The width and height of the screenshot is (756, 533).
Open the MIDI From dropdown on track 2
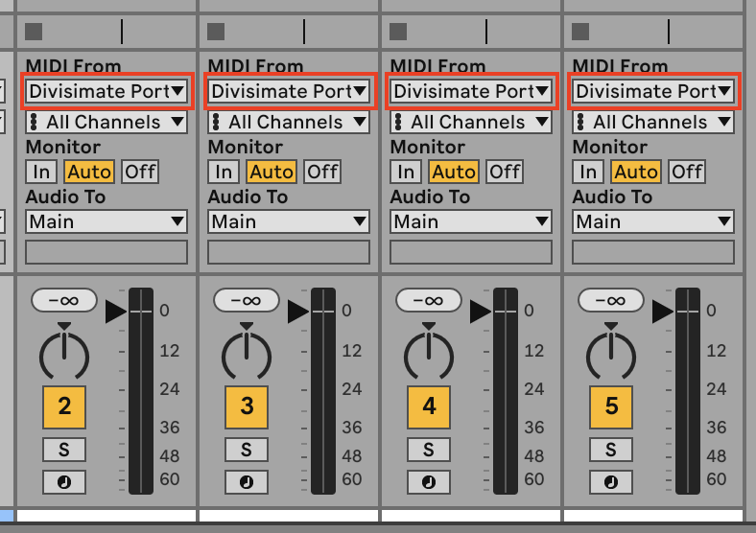[x=106, y=91]
